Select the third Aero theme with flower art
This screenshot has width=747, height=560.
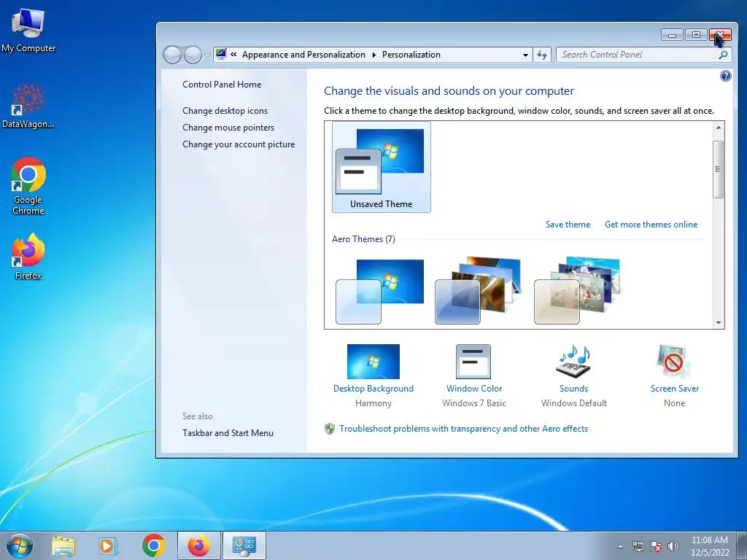pyautogui.click(x=578, y=292)
